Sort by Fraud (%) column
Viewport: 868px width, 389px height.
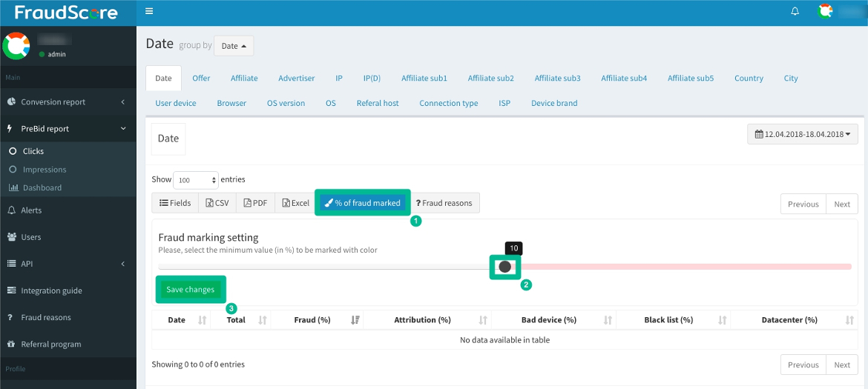pyautogui.click(x=318, y=320)
